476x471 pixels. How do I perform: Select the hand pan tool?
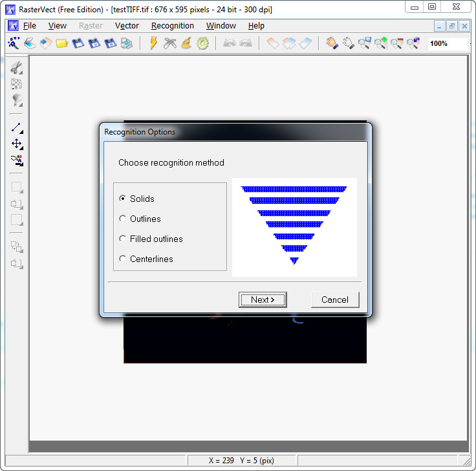[332, 43]
